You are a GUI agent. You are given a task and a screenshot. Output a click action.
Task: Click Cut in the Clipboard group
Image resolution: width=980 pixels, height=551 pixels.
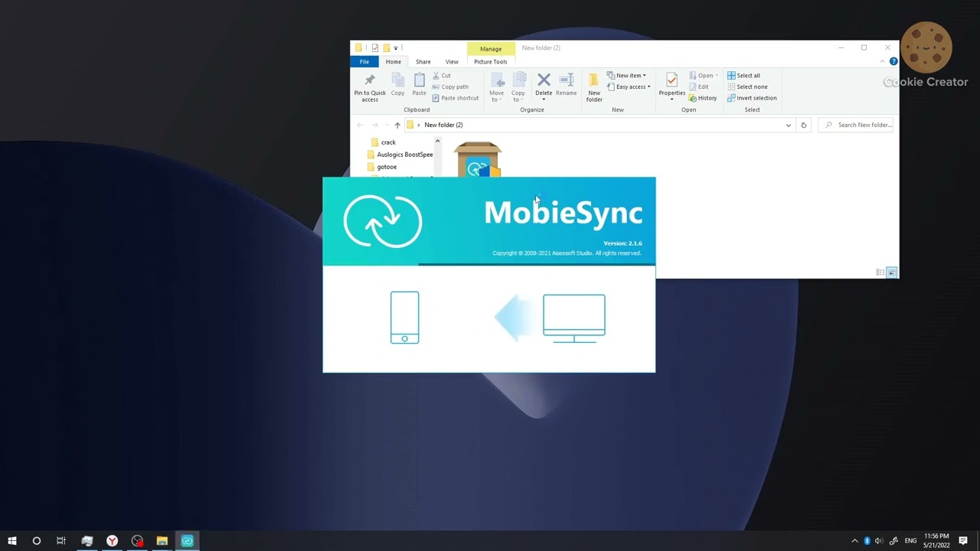point(442,76)
